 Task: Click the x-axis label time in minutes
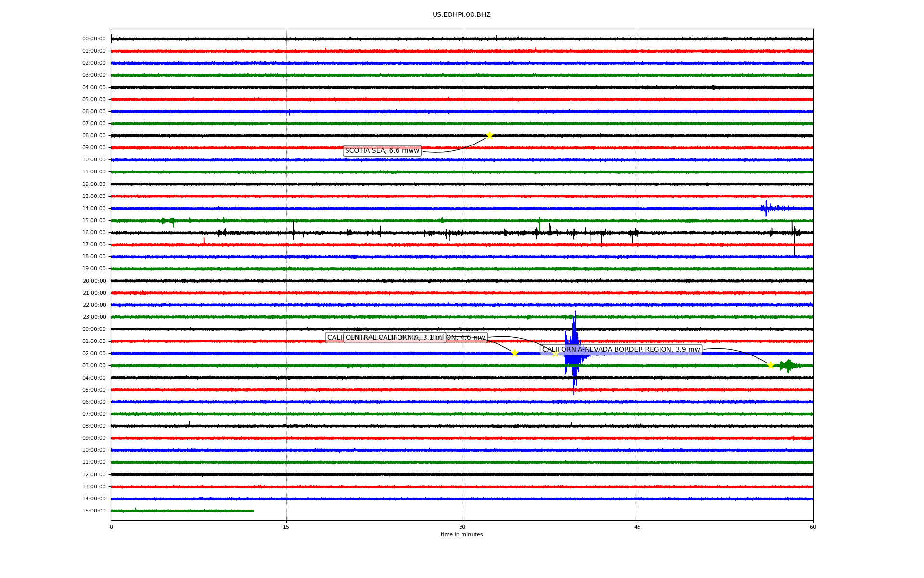pos(462,535)
